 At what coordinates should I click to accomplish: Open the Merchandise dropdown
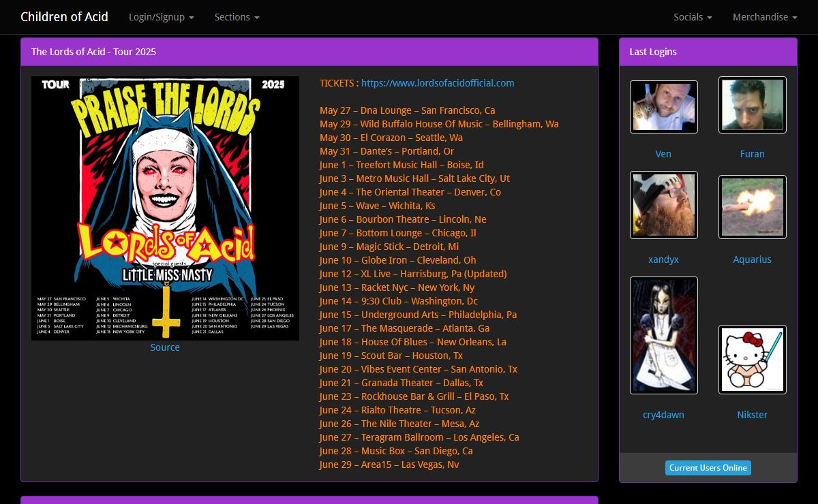click(x=765, y=17)
